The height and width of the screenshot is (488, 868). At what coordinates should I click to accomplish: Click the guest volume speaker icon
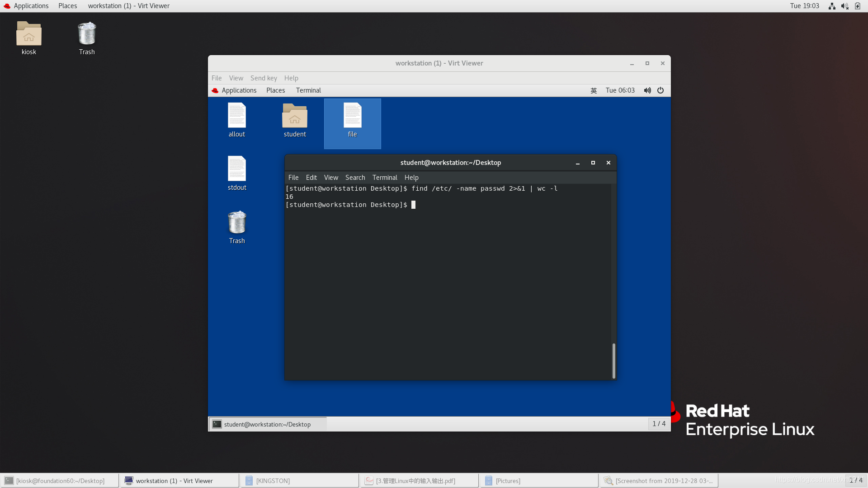[x=647, y=90]
